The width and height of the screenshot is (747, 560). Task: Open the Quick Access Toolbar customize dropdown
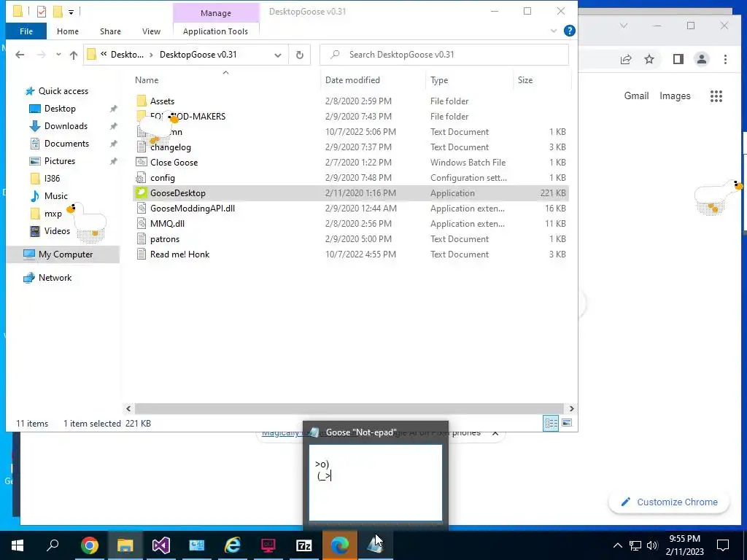(71, 12)
